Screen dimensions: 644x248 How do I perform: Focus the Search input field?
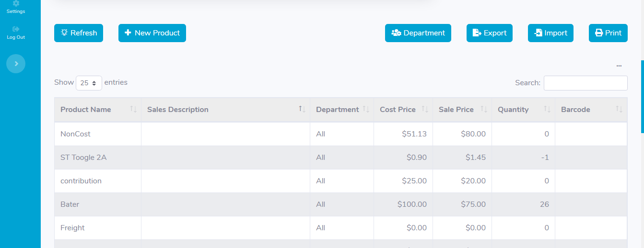585,83
